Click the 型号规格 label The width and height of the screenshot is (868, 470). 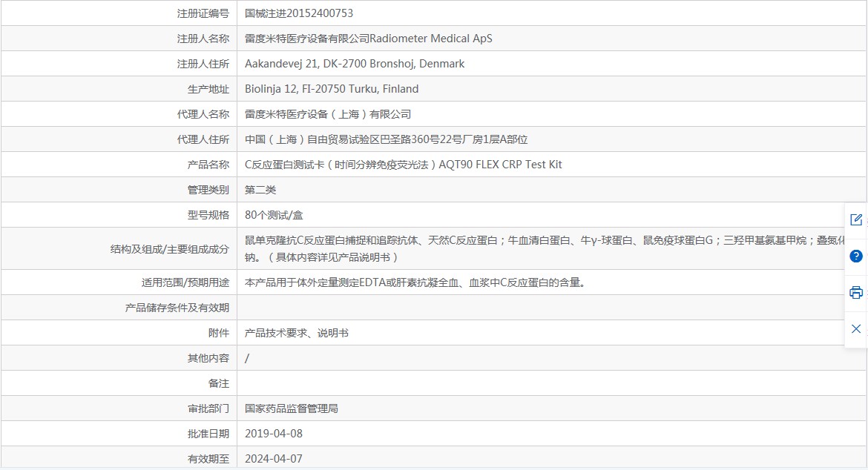point(208,215)
